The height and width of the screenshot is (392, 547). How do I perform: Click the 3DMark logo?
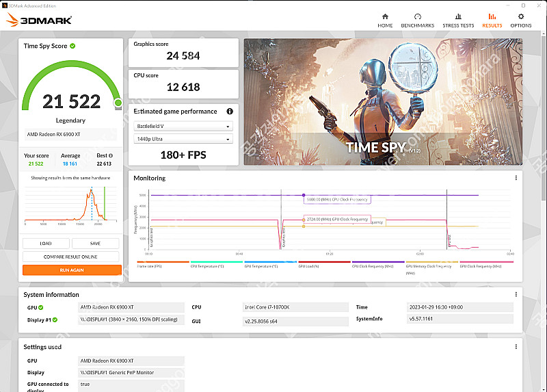tap(39, 20)
